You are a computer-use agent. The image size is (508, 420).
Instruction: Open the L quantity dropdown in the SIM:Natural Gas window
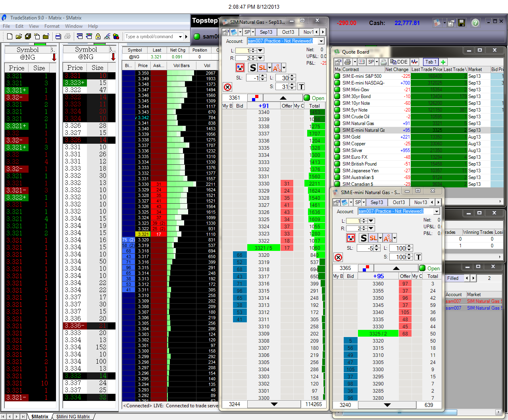(260, 50)
